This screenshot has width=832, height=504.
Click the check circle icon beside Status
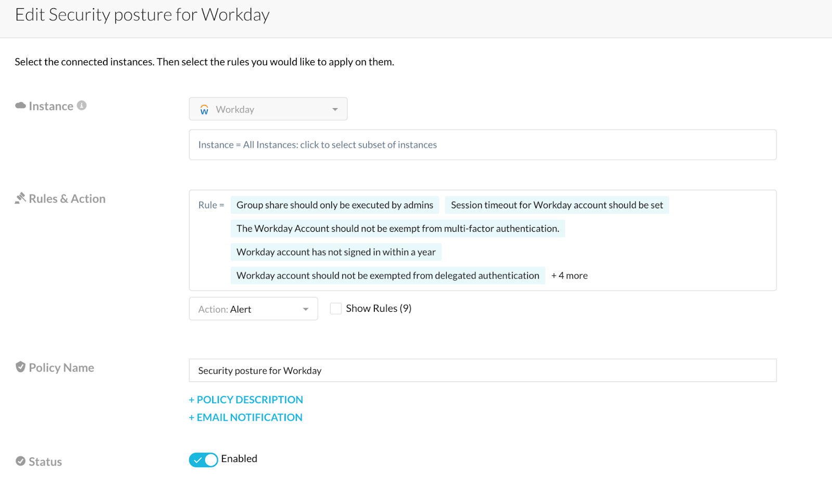pyautogui.click(x=20, y=461)
